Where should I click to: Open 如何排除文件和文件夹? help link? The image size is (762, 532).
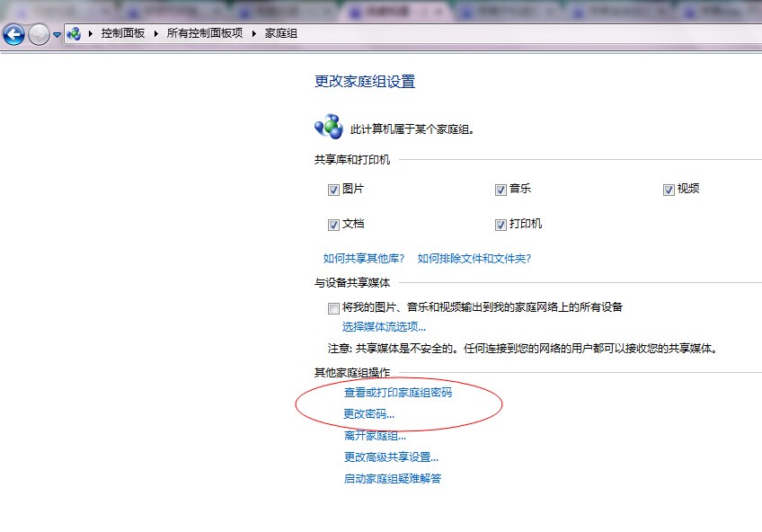coord(474,259)
